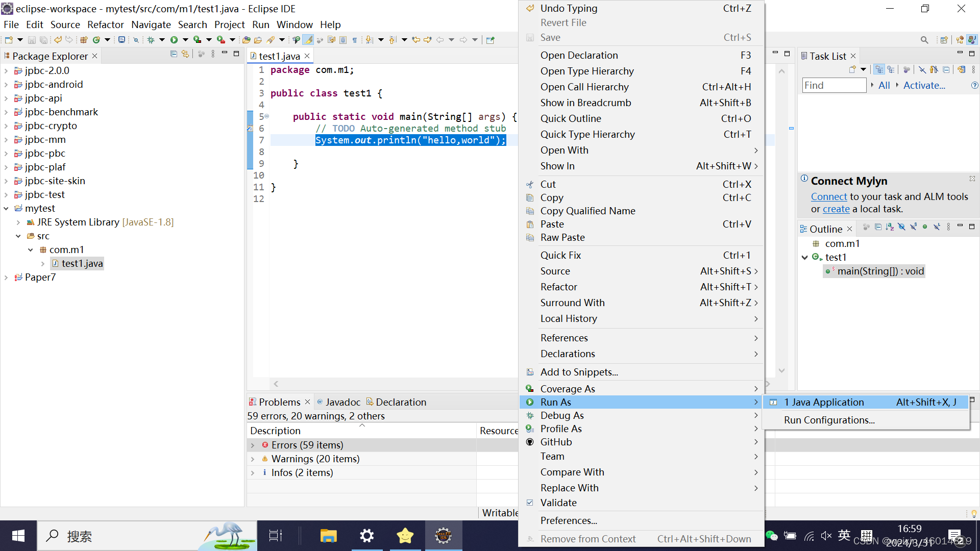Image resolution: width=980 pixels, height=551 pixels.
Task: Open the Run button dropdown arrow
Action: (185, 40)
